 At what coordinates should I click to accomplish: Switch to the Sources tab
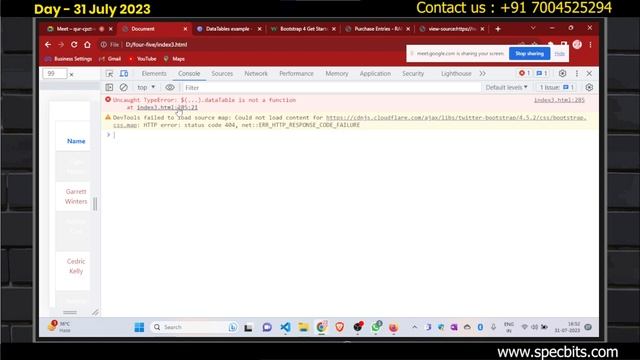tap(222, 73)
